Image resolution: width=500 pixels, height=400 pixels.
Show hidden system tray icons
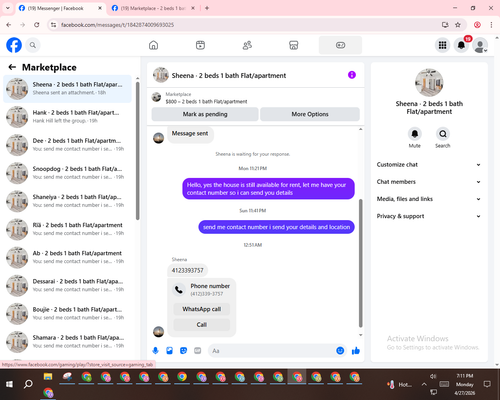(424, 384)
